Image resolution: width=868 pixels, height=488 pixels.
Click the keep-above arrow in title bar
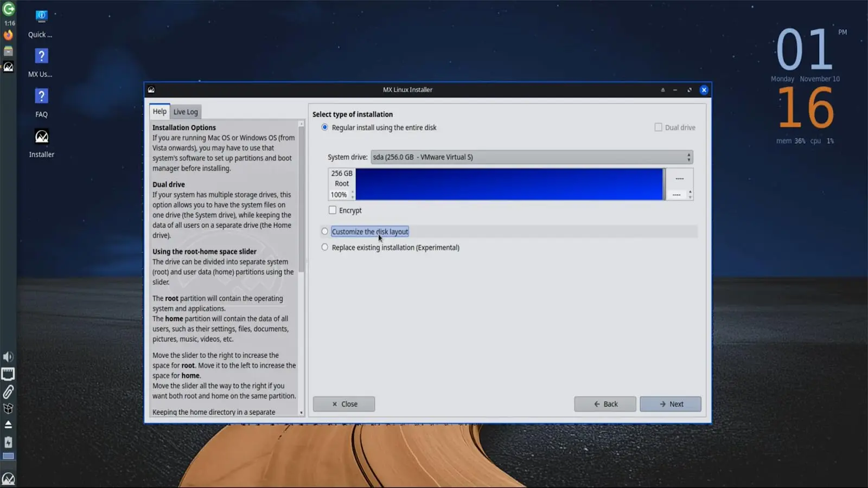662,90
